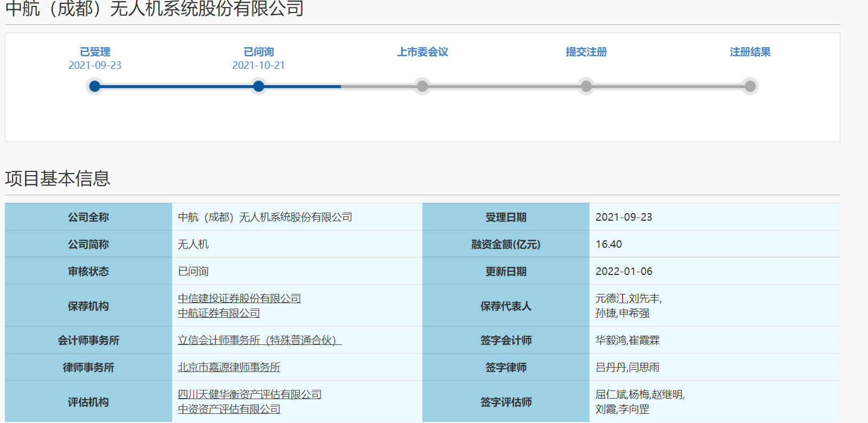
Task: Click the 公司全称 header cell
Action: [x=88, y=217]
